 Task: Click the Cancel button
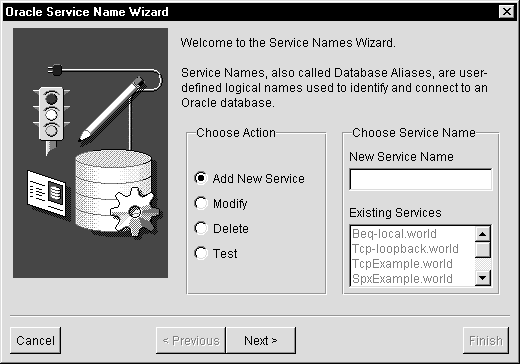click(x=35, y=340)
